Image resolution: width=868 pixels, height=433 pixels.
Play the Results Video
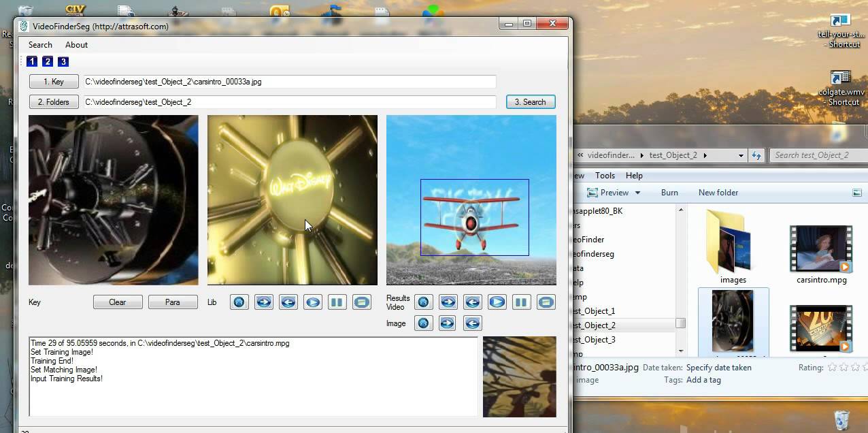point(497,302)
